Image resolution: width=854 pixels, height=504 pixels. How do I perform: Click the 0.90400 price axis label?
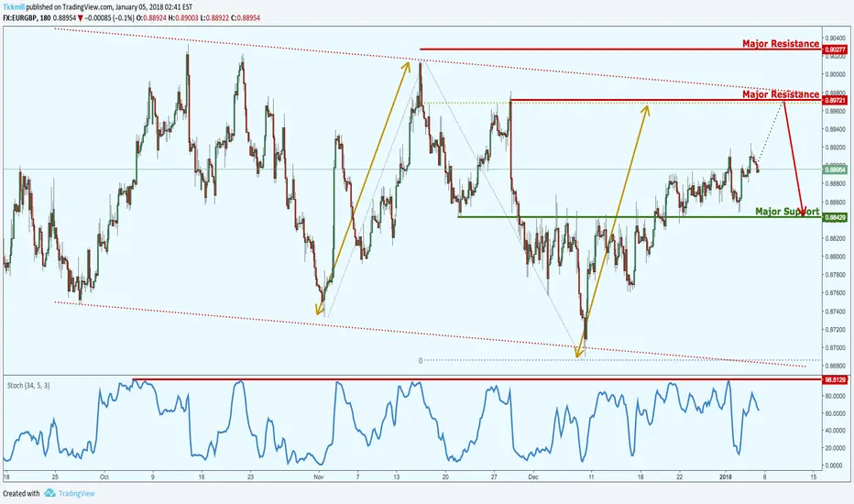836,38
